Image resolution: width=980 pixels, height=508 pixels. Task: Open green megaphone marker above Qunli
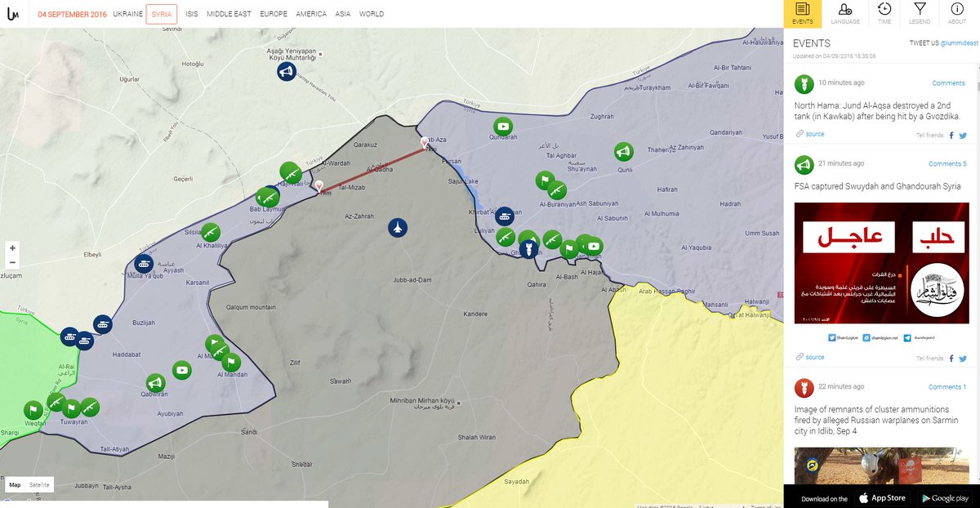tap(623, 152)
